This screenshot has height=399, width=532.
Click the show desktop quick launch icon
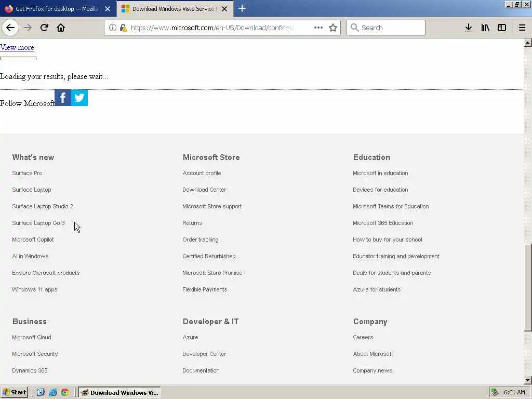point(41,392)
